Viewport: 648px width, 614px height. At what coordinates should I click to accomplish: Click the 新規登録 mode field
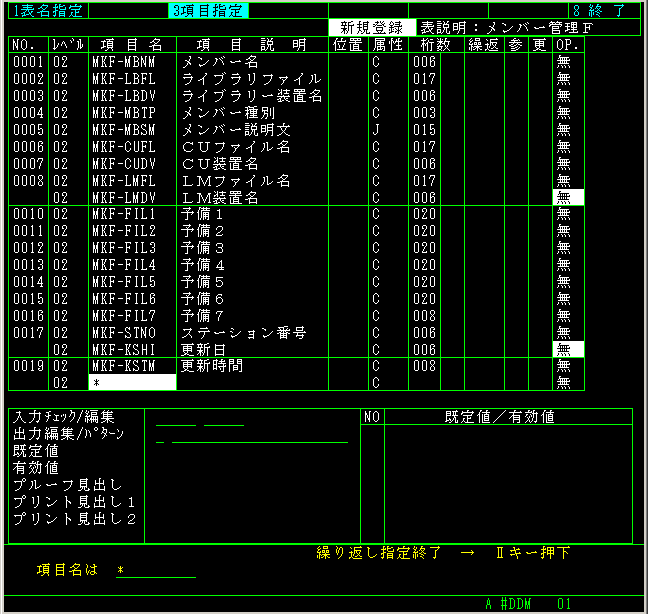(372, 28)
